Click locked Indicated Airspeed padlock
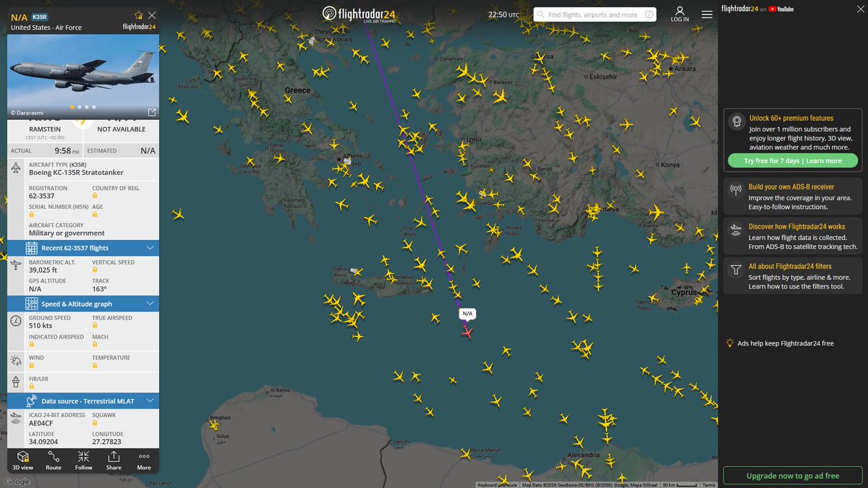Viewport: 868px width, 488px height. coord(32,345)
